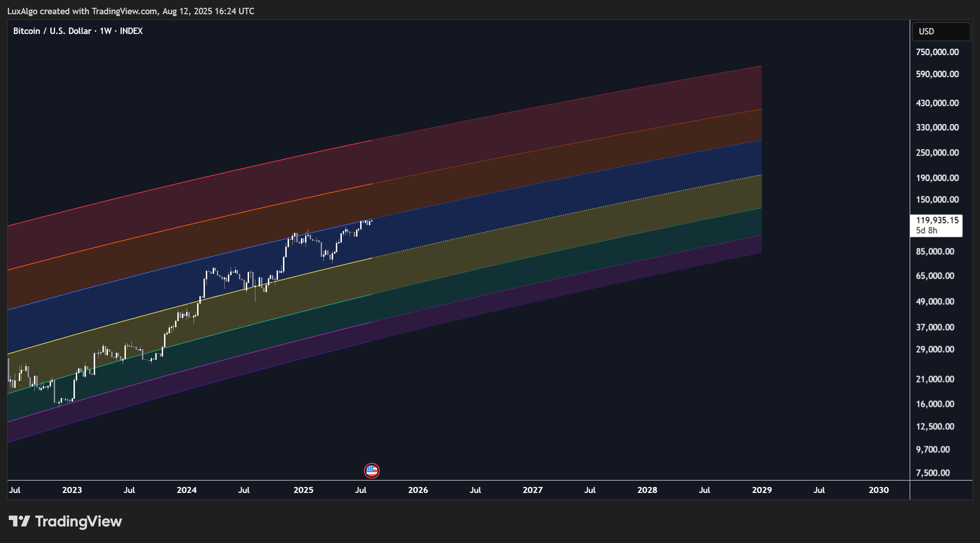Click the US flag event marker icon

372,471
